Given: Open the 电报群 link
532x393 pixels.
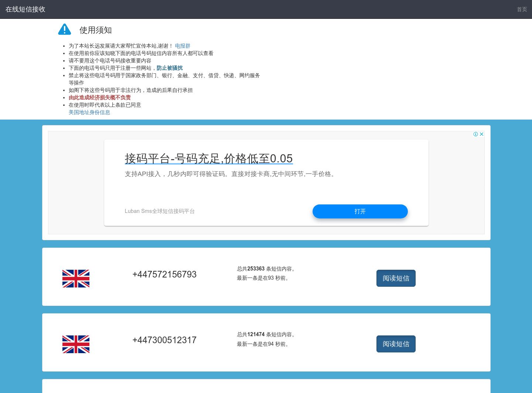Looking at the screenshot, I should [183, 46].
